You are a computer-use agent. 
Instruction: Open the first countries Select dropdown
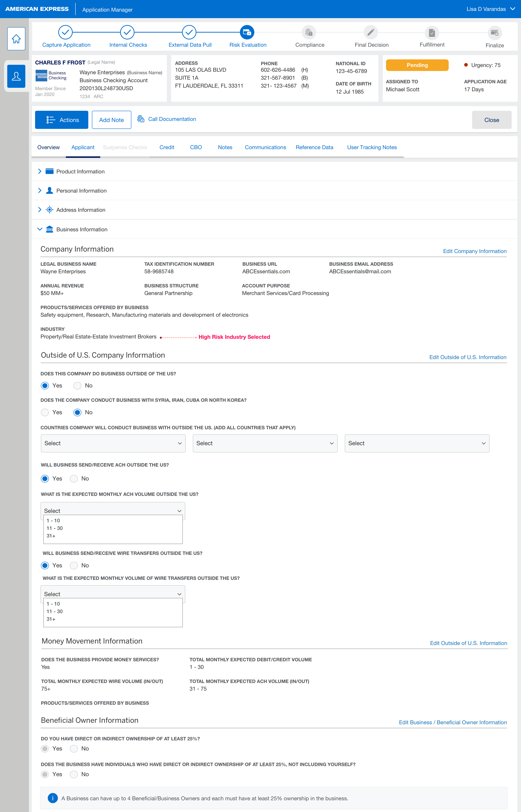point(113,443)
